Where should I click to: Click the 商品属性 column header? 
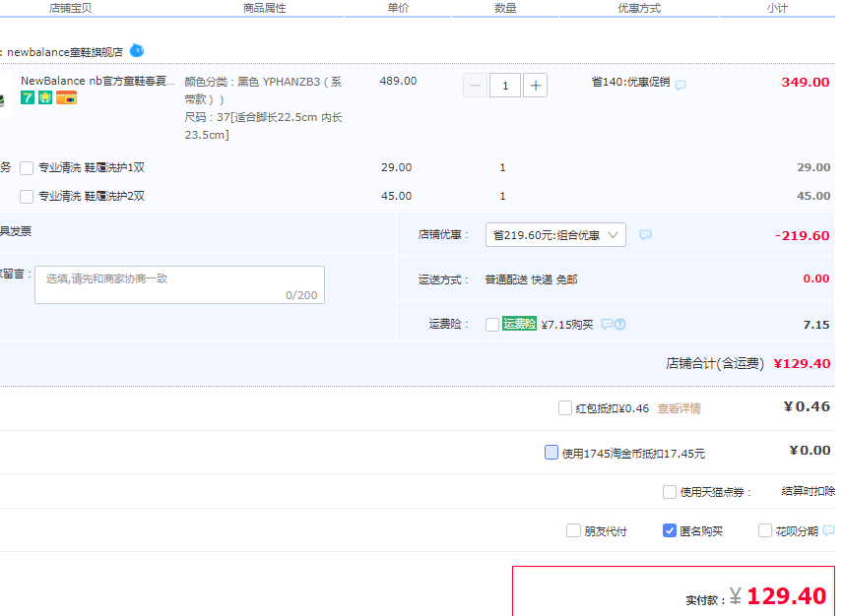click(265, 8)
